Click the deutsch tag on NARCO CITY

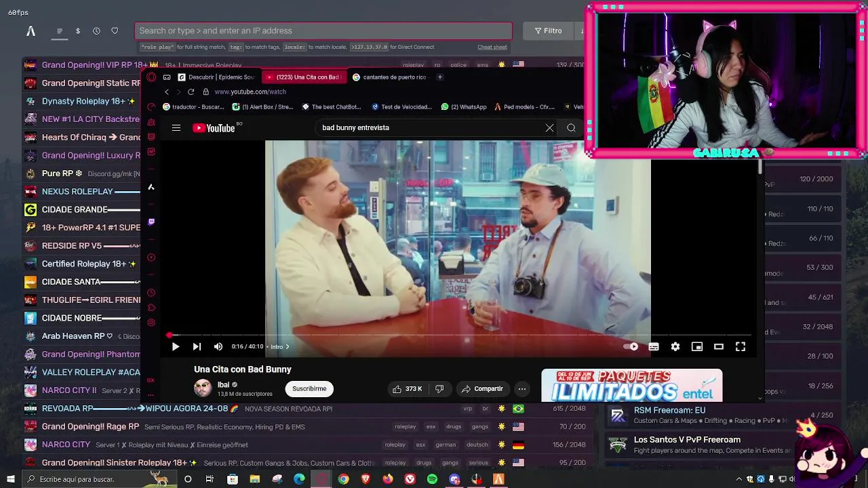477,445
